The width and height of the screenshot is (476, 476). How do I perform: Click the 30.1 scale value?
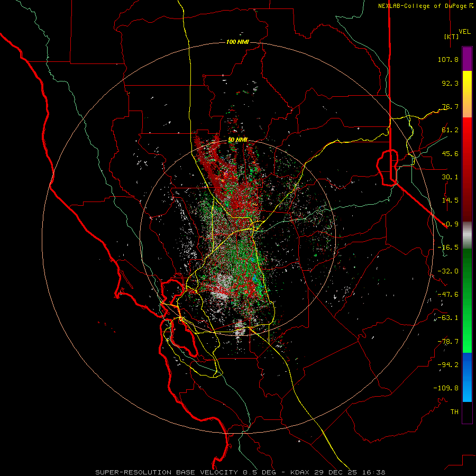pyautogui.click(x=450, y=177)
